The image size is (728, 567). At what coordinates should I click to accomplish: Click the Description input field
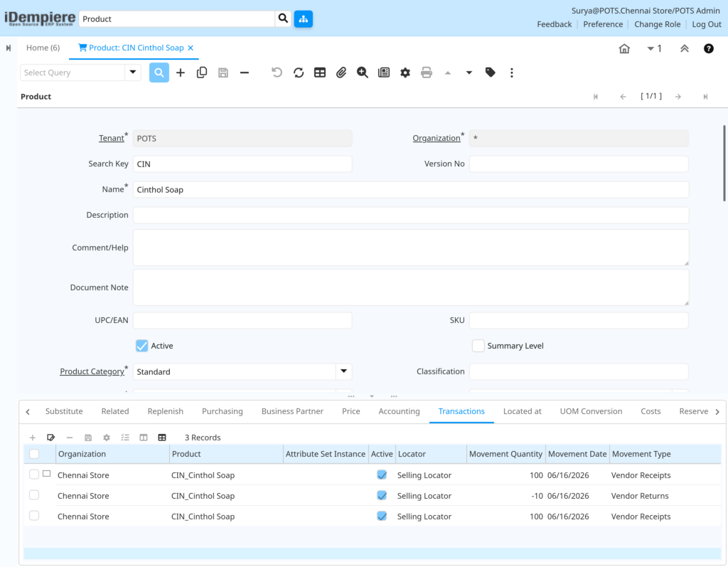coord(411,215)
